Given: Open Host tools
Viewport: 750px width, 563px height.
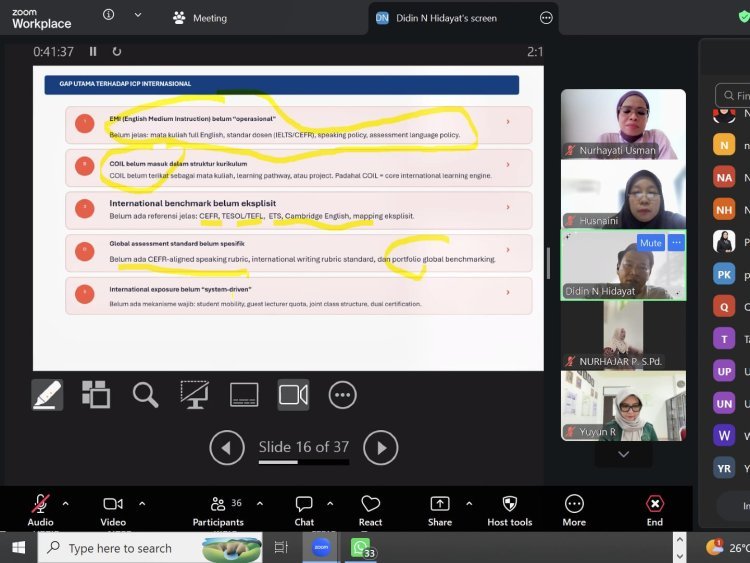Looking at the screenshot, I should 509,510.
